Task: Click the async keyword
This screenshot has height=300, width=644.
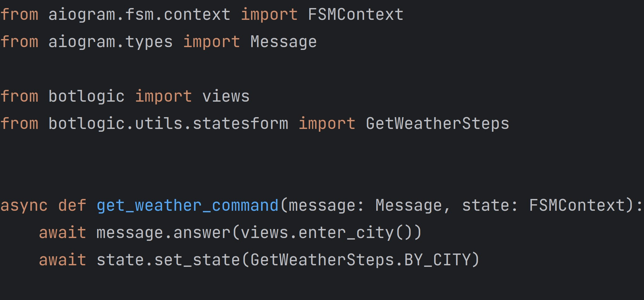Action: [24, 205]
